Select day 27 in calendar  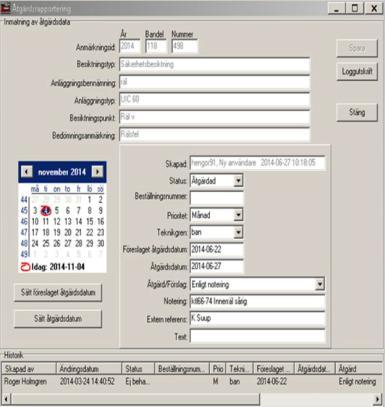click(x=68, y=243)
